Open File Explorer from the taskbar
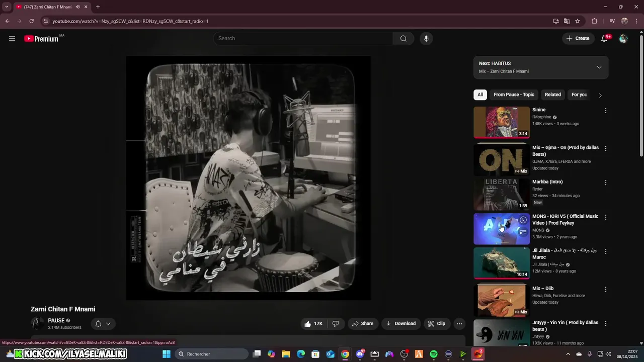Viewport: 644px width, 362px height. pos(286,354)
